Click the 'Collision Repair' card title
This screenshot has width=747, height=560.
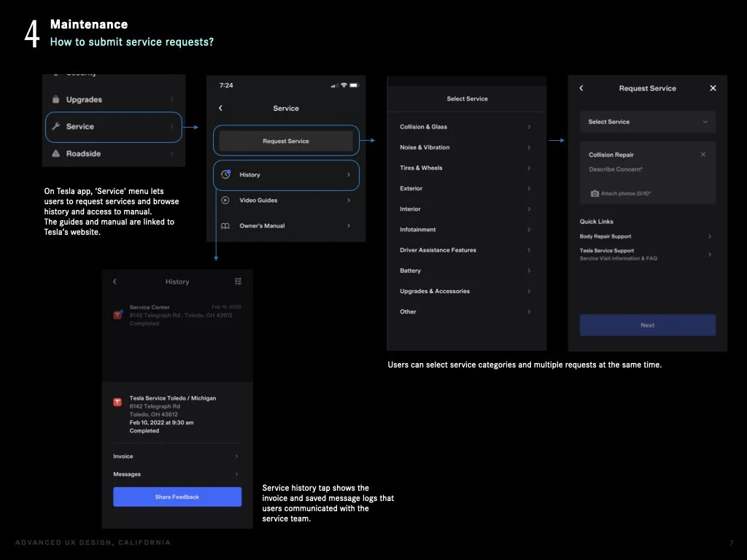point(611,155)
